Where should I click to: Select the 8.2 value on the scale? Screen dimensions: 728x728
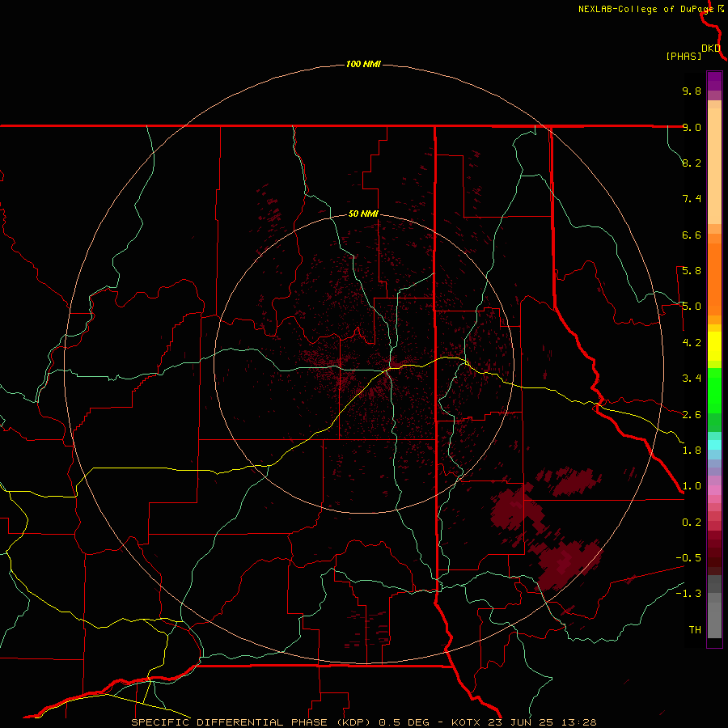point(692,163)
